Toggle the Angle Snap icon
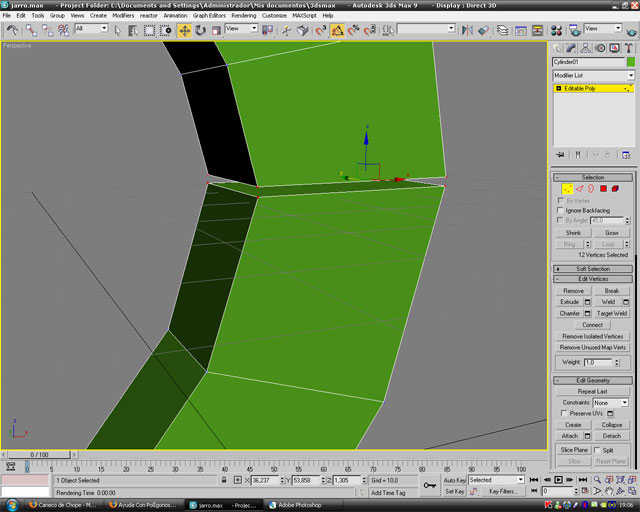 click(x=337, y=31)
